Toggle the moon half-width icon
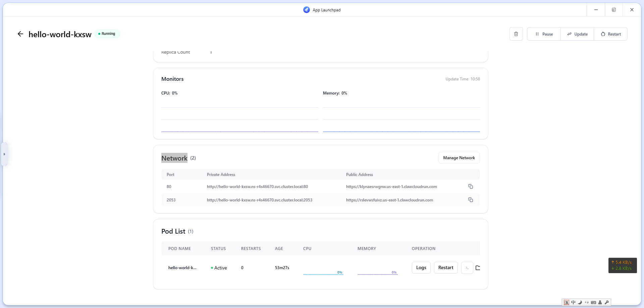 [x=580, y=302]
